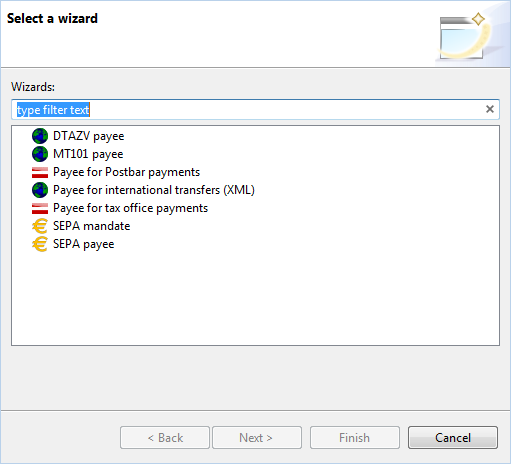Select the DTAZV payee wizard
Image resolution: width=511 pixels, height=464 pixels.
(89, 136)
